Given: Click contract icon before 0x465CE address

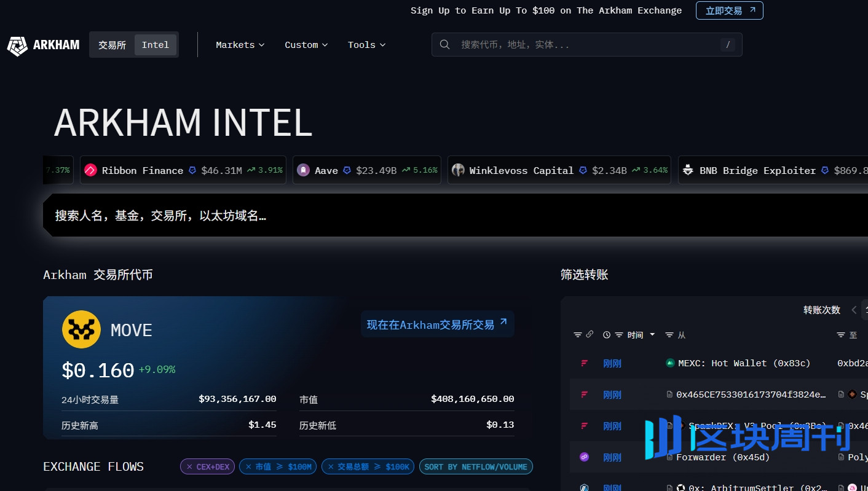Looking at the screenshot, I should tap(670, 395).
